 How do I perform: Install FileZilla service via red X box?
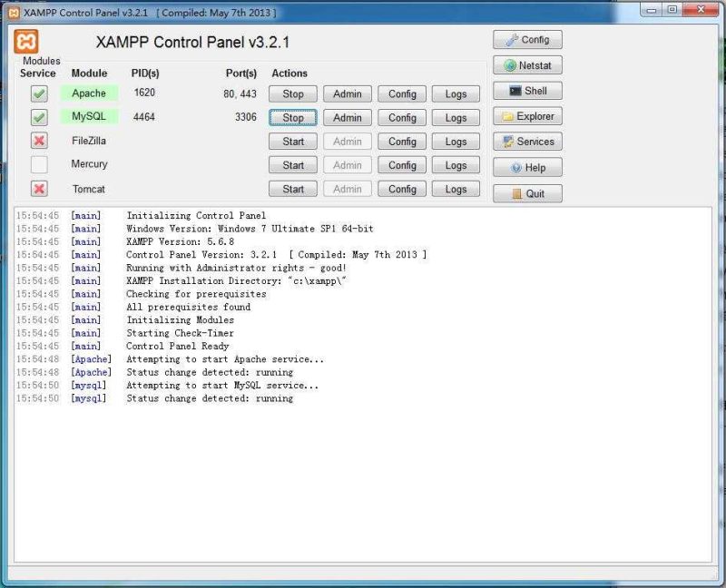click(x=39, y=141)
